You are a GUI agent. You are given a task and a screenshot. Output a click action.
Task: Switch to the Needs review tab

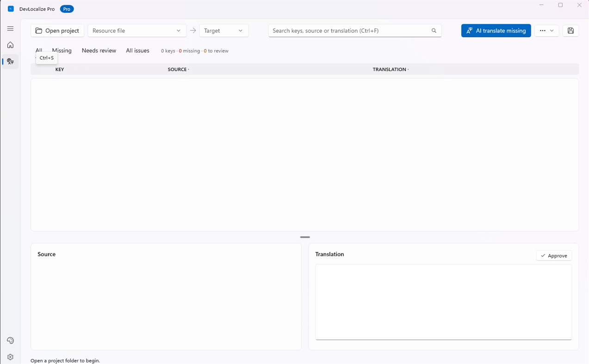99,50
